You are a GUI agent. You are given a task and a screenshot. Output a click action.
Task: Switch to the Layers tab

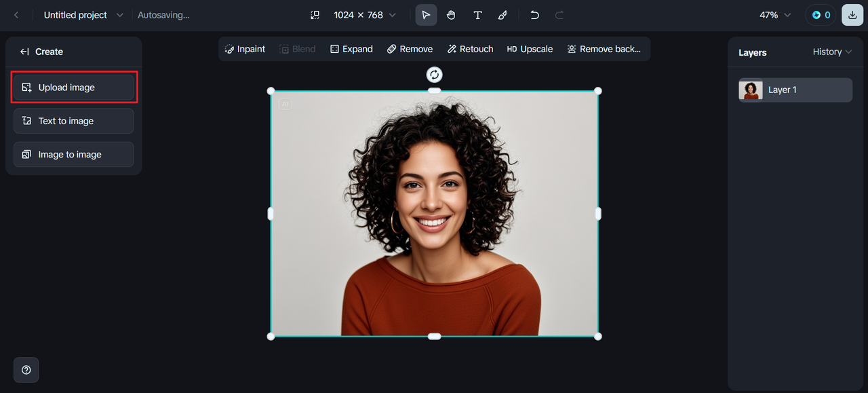tap(753, 52)
